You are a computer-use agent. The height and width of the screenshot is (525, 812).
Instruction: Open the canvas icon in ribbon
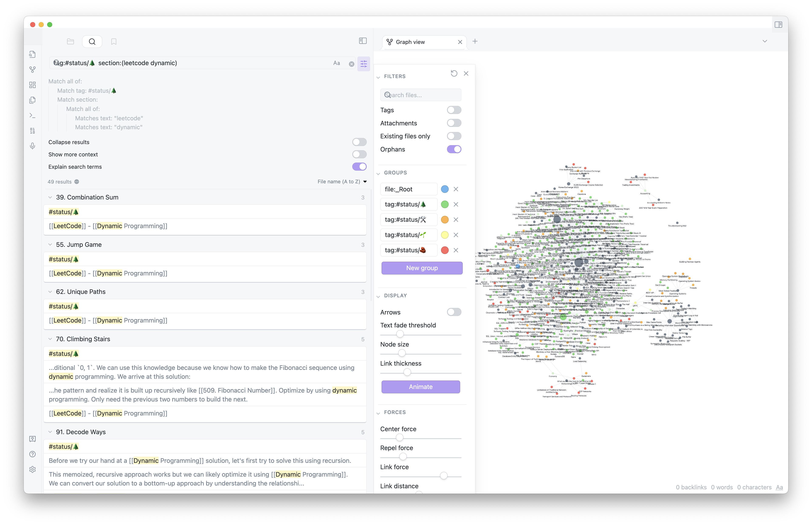click(32, 85)
